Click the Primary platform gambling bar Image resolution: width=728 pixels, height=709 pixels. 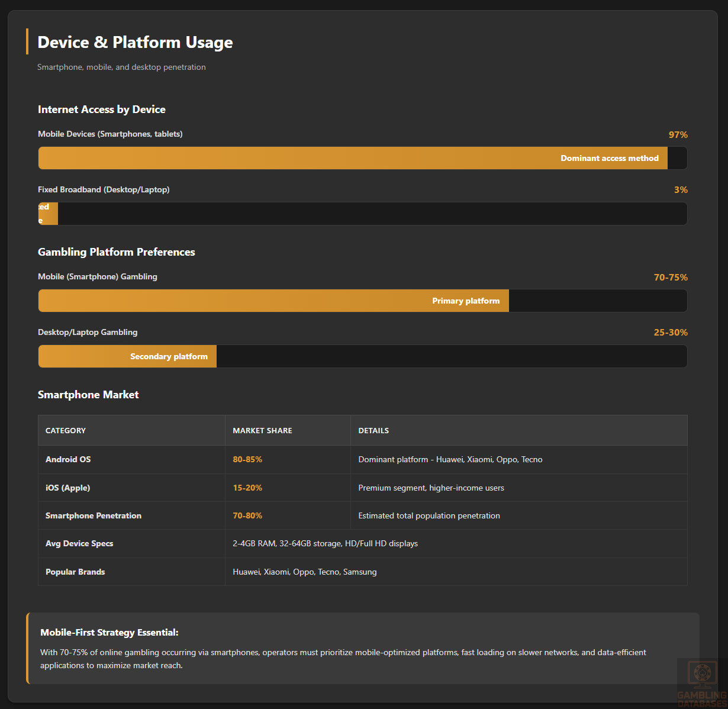273,301
